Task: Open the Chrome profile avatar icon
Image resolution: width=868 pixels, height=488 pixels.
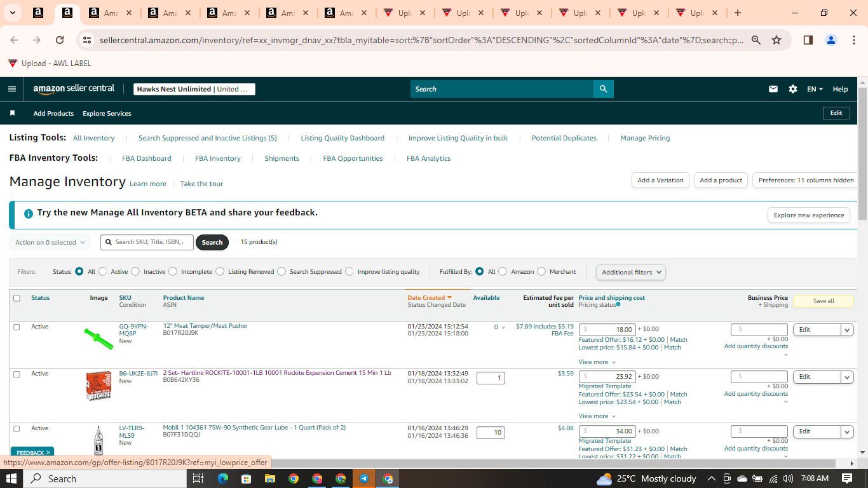Action: 831,40
